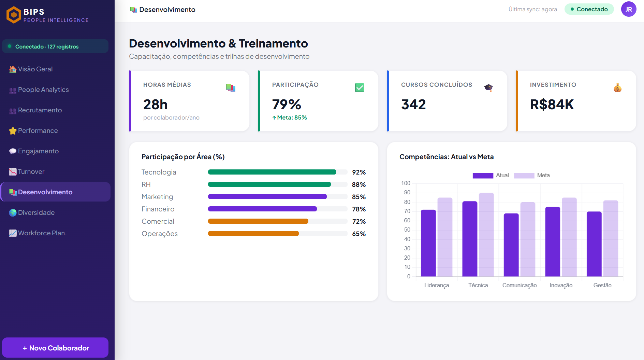Click the Financeiro 78% progress bar
This screenshot has width=644, height=360.
(x=278, y=209)
